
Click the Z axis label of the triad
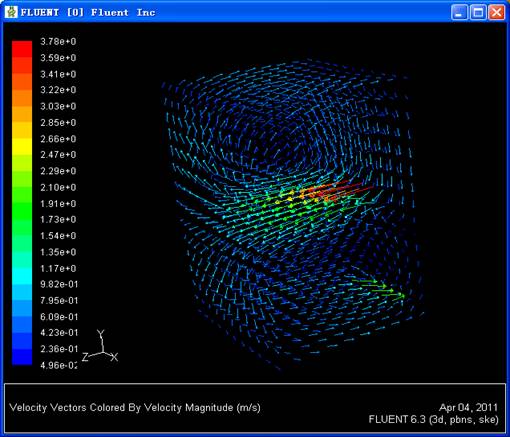click(x=85, y=357)
